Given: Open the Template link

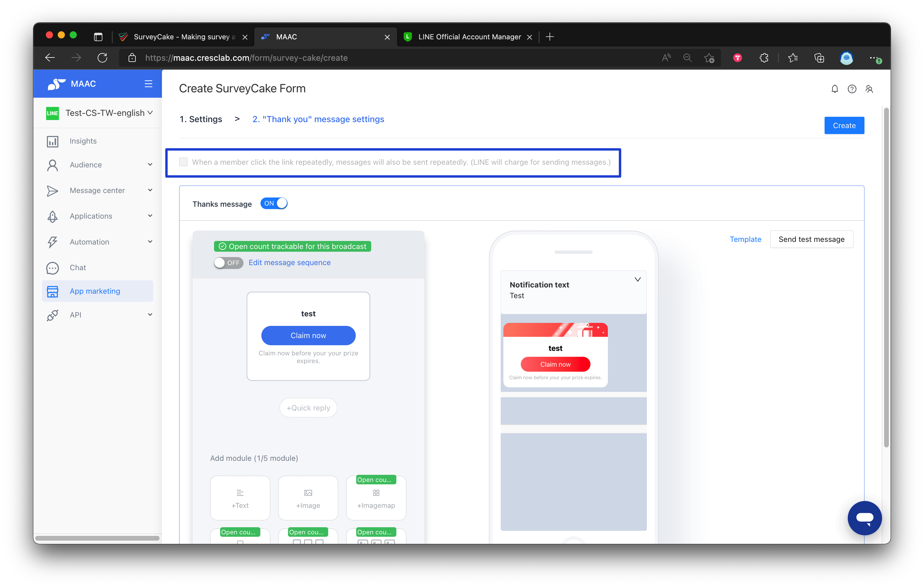Looking at the screenshot, I should pos(745,240).
